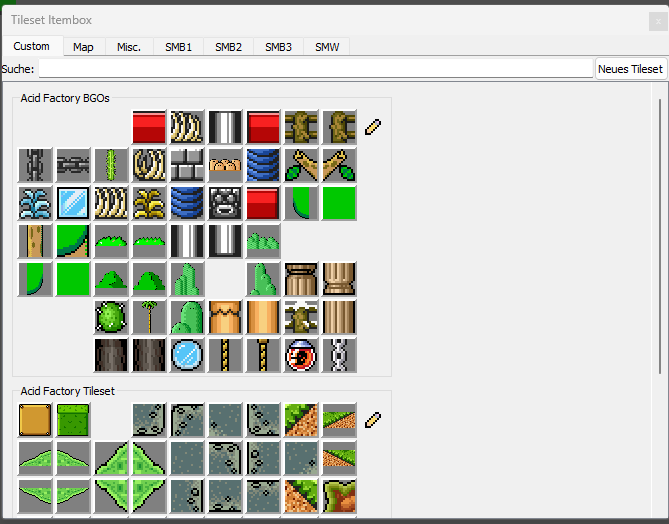Choose the light blue fountain plant tile

point(35,203)
